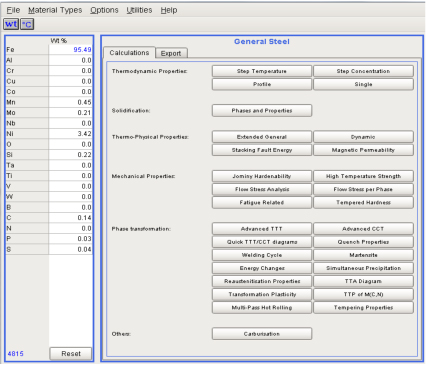Open High Temperature Strength

pyautogui.click(x=363, y=176)
